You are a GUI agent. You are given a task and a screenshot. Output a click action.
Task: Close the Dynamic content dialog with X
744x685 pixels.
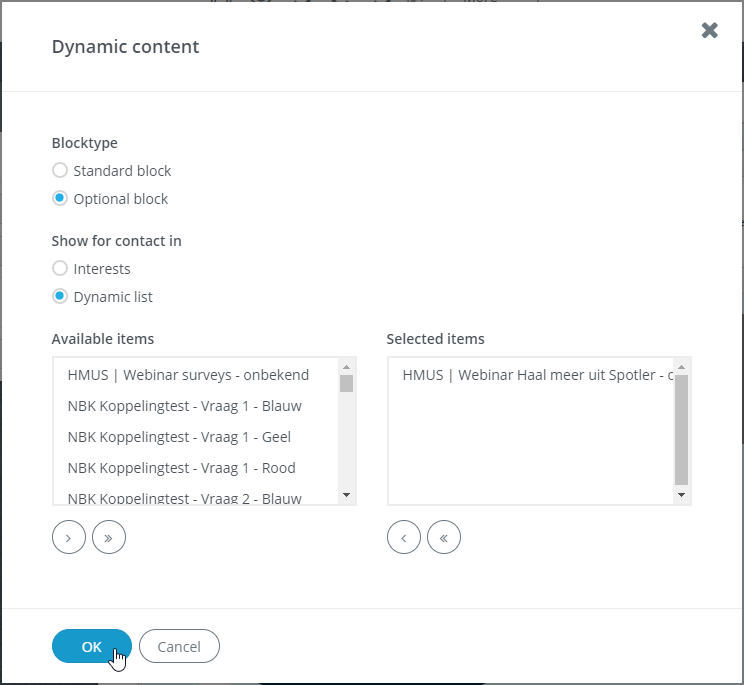click(709, 30)
